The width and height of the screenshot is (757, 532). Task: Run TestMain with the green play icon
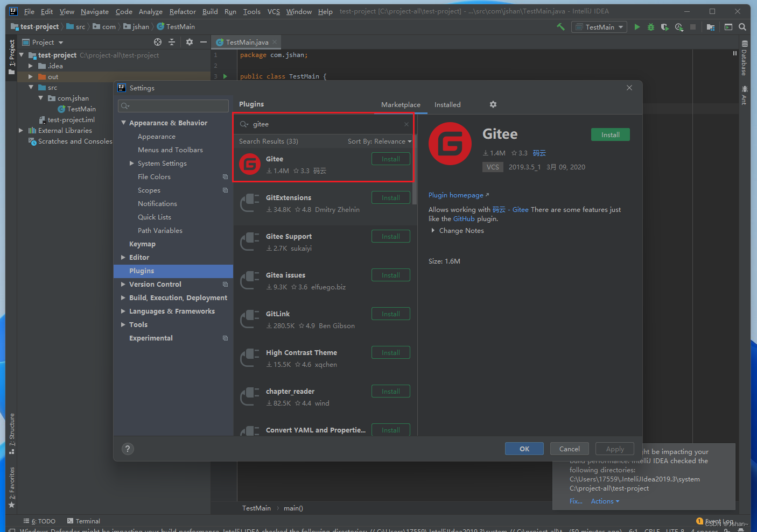(637, 27)
